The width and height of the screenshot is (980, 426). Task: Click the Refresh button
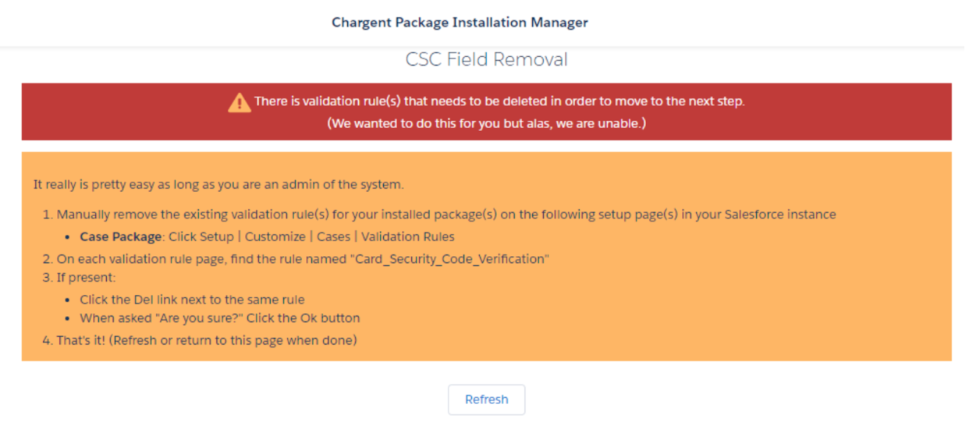coord(486,399)
